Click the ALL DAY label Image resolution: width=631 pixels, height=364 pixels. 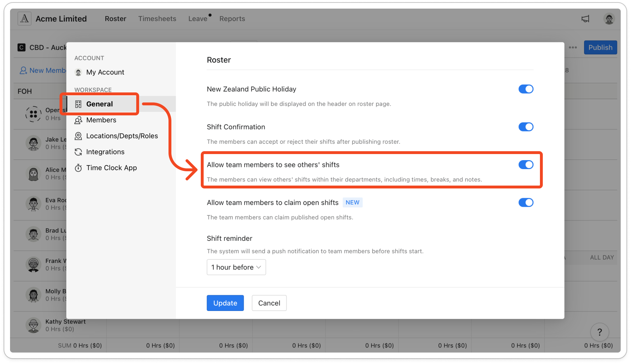click(x=602, y=258)
